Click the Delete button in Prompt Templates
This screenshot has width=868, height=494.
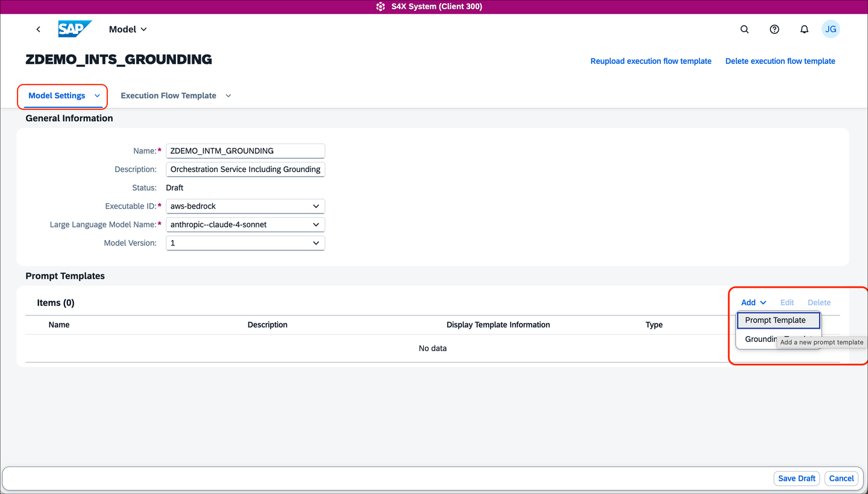tap(819, 302)
